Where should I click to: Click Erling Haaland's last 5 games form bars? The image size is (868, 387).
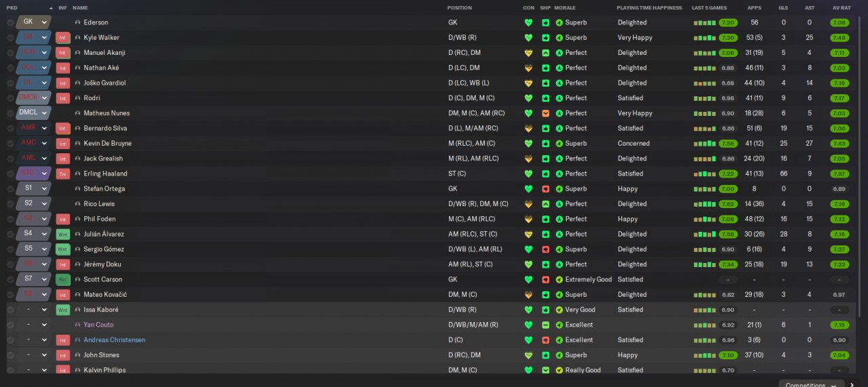[x=705, y=174]
